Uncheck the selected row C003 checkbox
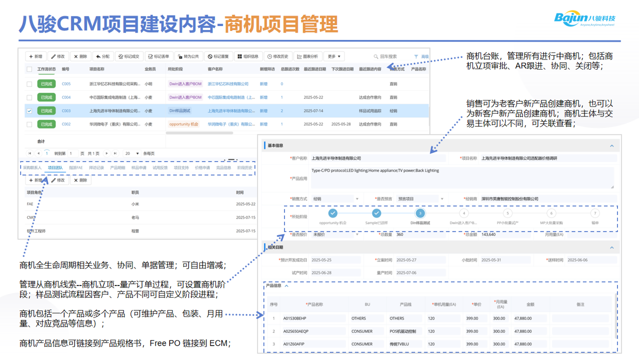Image resolution: width=639 pixels, height=364 pixels. coord(29,110)
